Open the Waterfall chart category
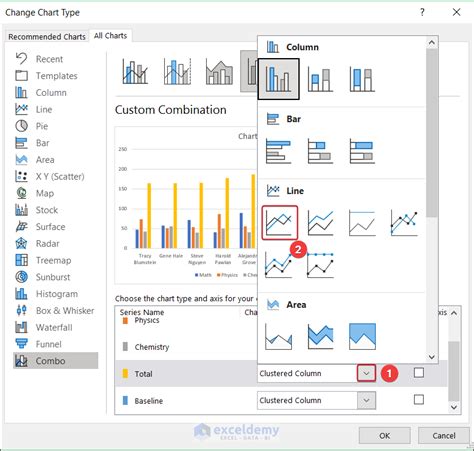The width and height of the screenshot is (474, 451). click(x=56, y=327)
